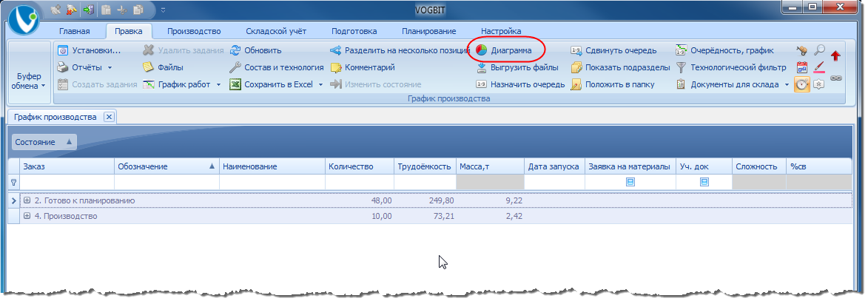Sort by the Количество column header
The width and height of the screenshot is (868, 301).
click(x=360, y=166)
